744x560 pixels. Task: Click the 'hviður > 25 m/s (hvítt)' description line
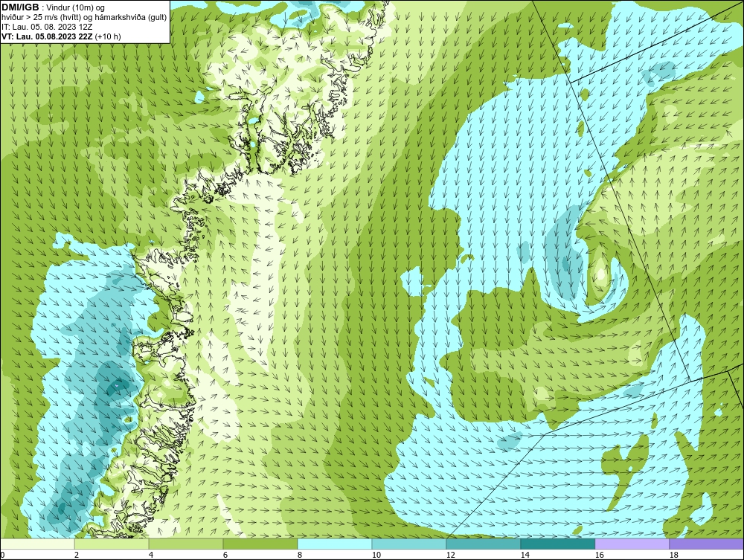[84, 18]
